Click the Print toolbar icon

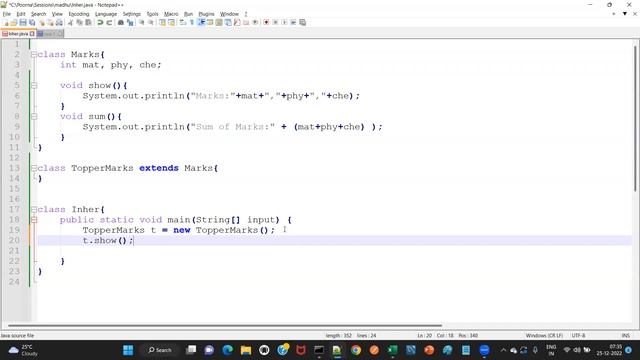pos(60,23)
